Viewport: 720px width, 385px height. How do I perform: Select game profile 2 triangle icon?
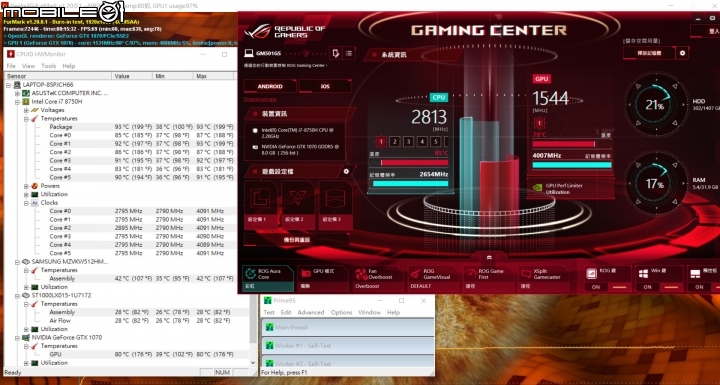point(298,198)
